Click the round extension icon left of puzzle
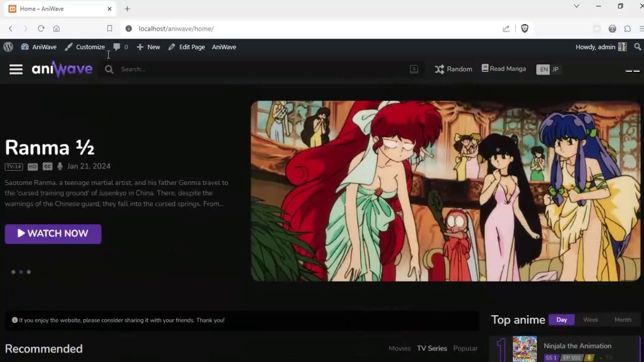The image size is (644, 362). [612, 29]
